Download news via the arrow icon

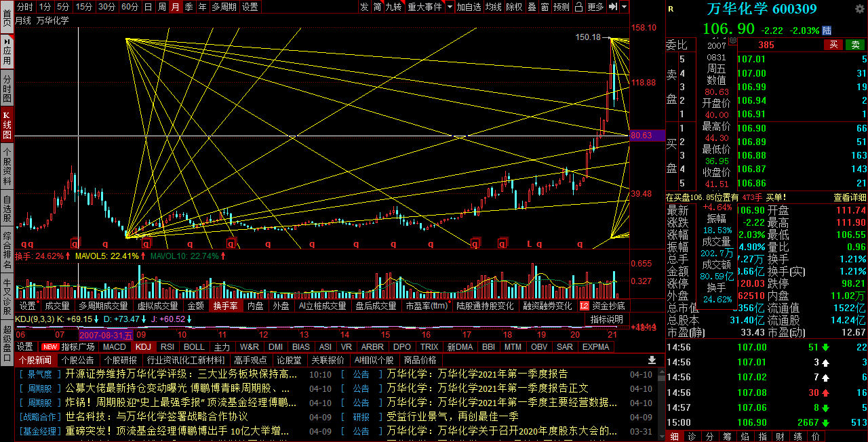click(x=652, y=360)
